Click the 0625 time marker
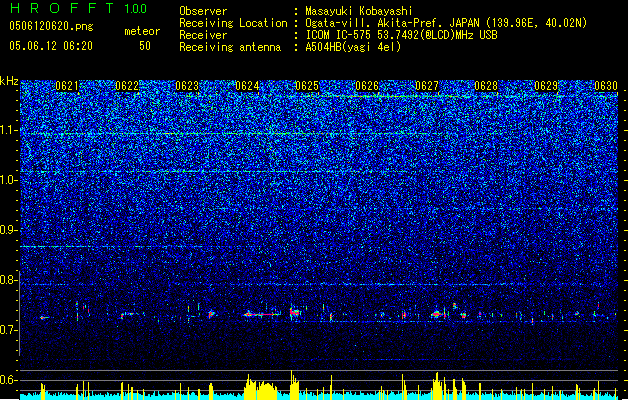The height and width of the screenshot is (400, 629). [307, 86]
